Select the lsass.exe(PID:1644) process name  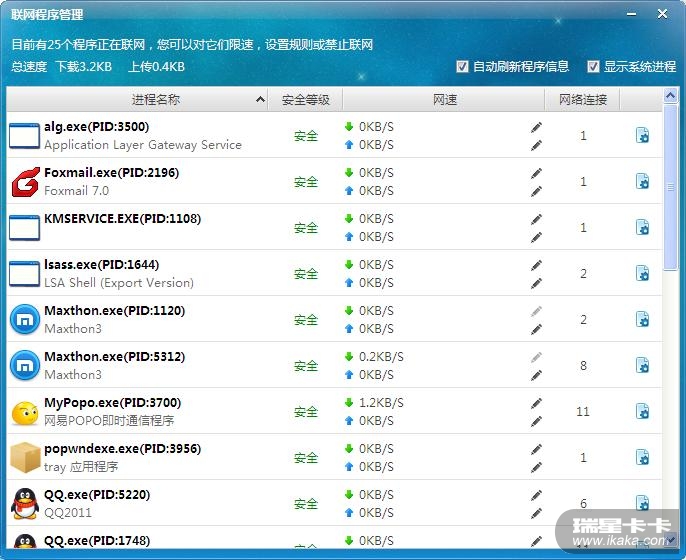[x=102, y=265]
